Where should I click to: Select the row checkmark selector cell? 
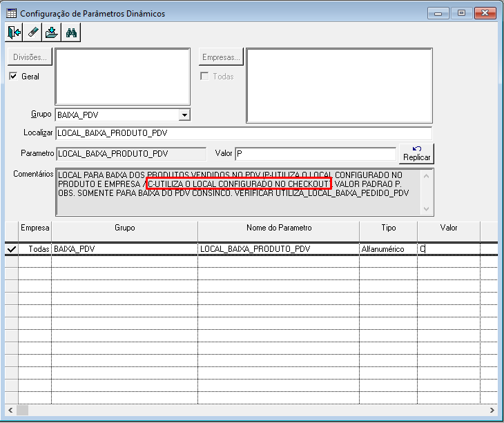pos(12,249)
